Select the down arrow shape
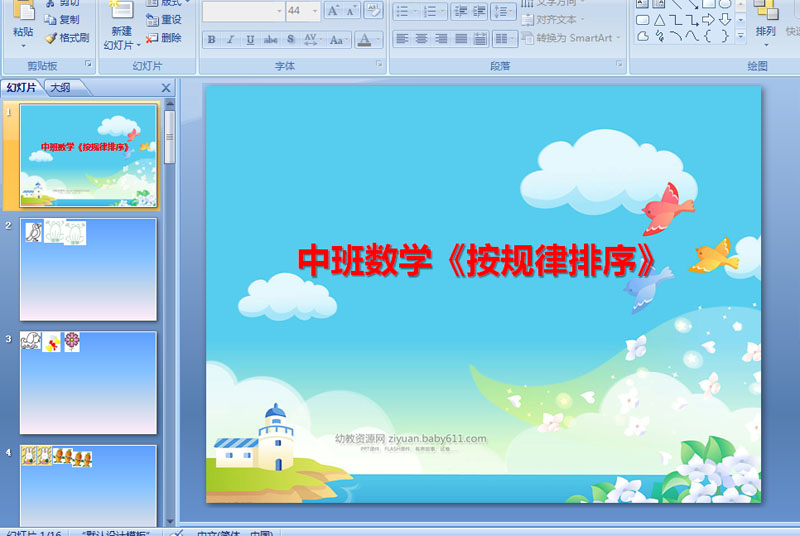This screenshot has height=536, width=800. pos(724,20)
